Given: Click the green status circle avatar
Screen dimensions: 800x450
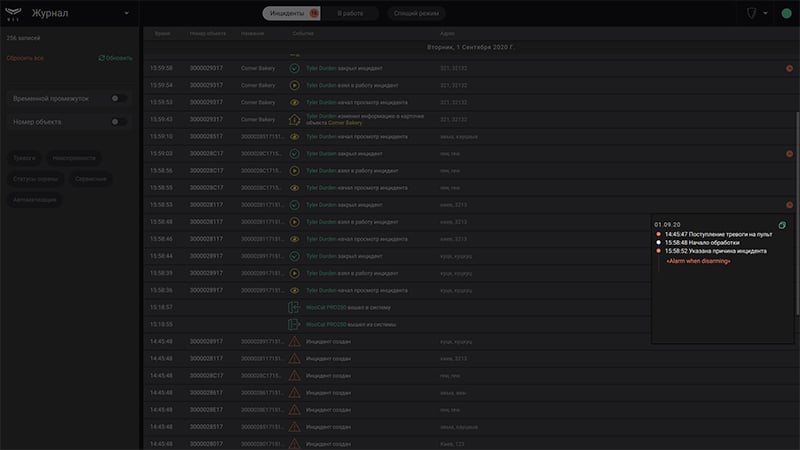Looking at the screenshot, I should point(787,13).
